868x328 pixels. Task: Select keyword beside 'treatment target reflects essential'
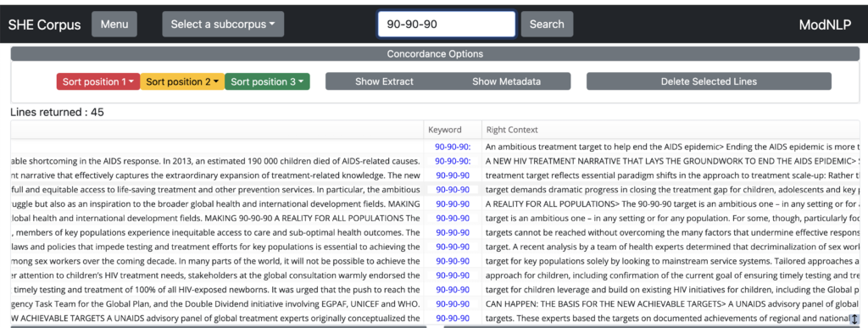point(453,175)
